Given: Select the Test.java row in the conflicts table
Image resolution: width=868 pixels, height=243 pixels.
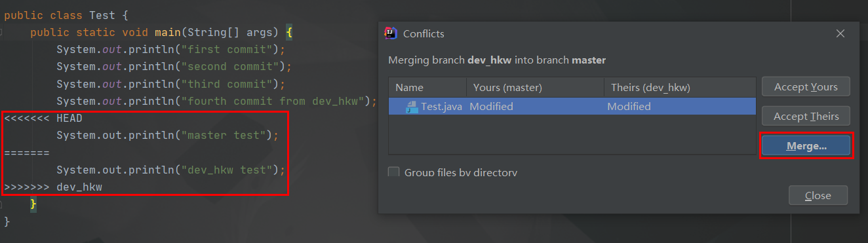Looking at the screenshot, I should tap(572, 107).
